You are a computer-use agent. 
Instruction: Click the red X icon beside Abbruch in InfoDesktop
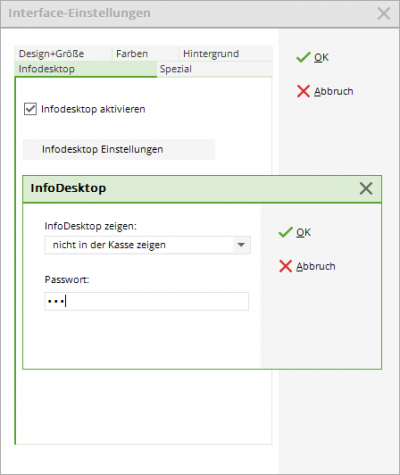pyautogui.click(x=285, y=266)
